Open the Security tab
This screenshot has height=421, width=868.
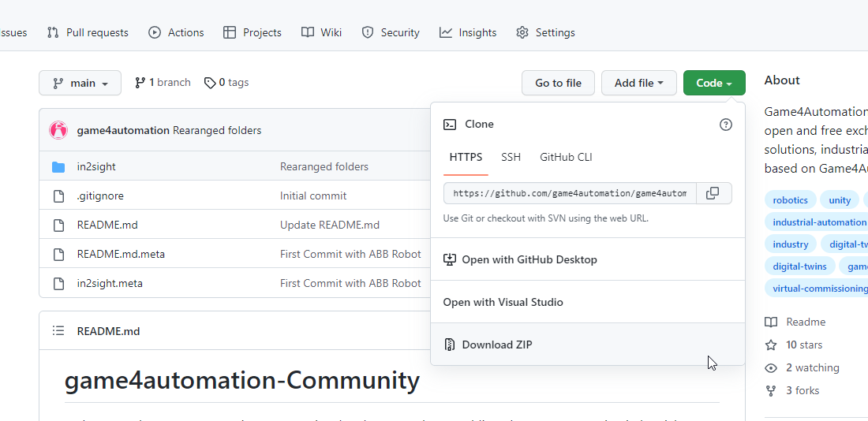pos(391,32)
